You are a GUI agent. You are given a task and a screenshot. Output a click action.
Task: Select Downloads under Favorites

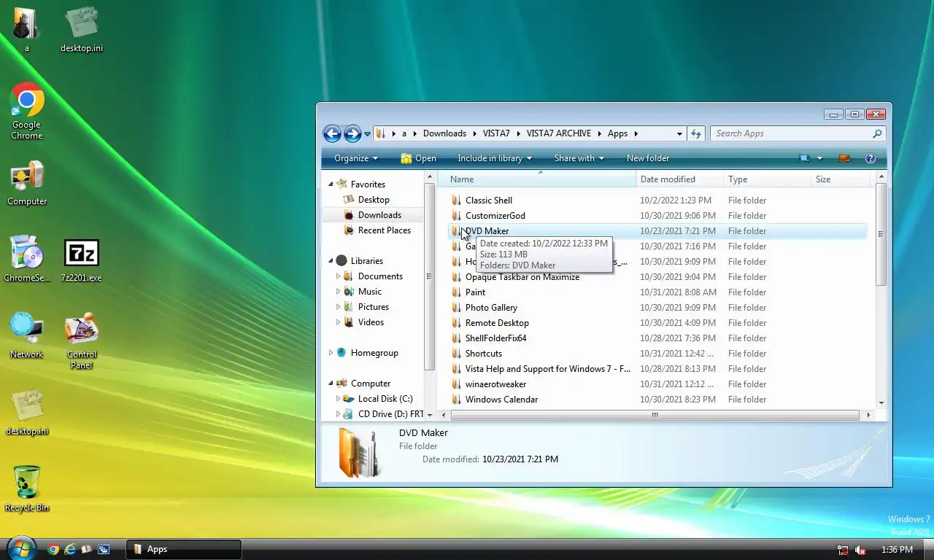379,215
